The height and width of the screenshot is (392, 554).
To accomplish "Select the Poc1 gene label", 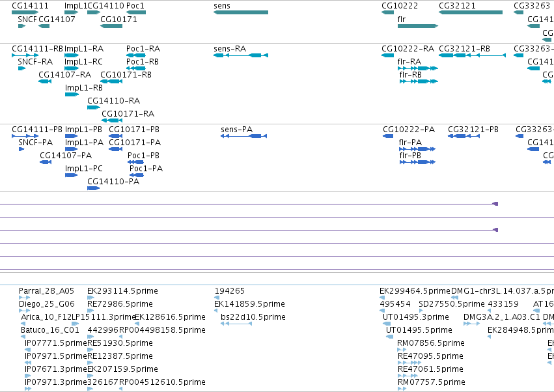I will pos(135,6).
